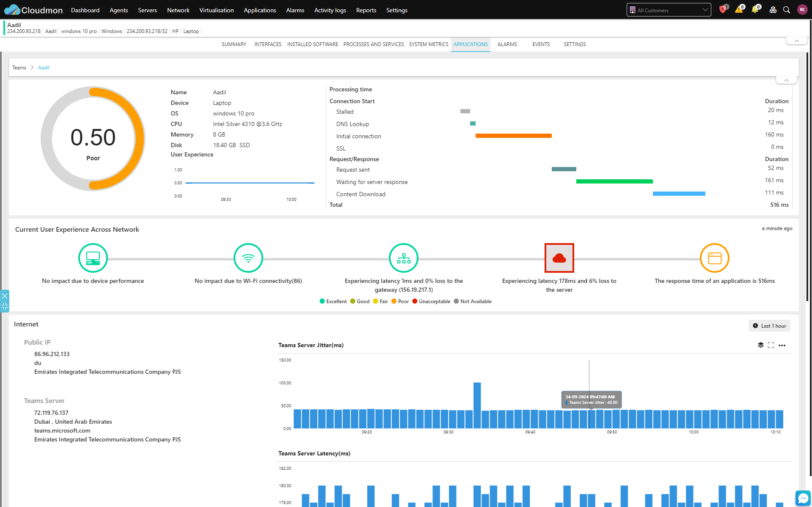
Task: Open the Reports menu
Action: point(366,10)
